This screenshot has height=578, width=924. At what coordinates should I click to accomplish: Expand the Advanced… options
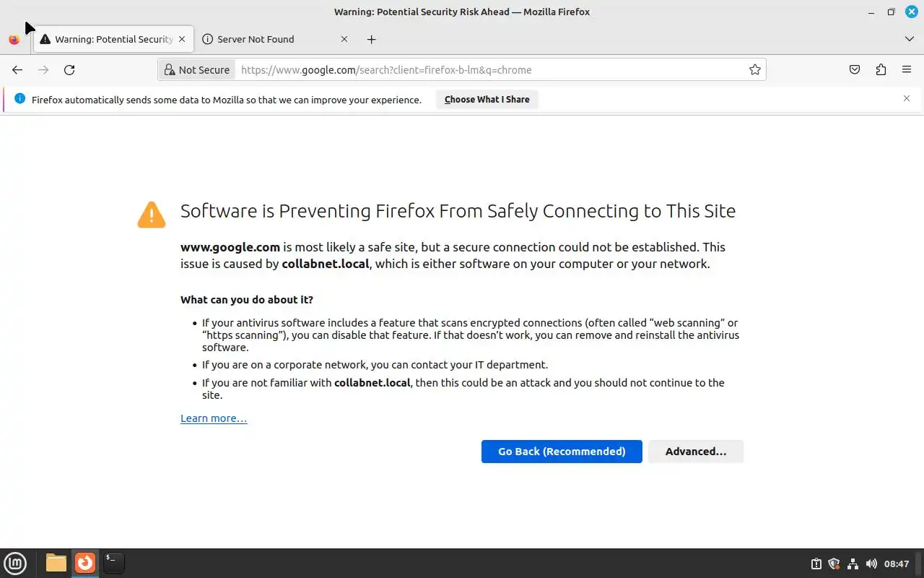coord(695,452)
